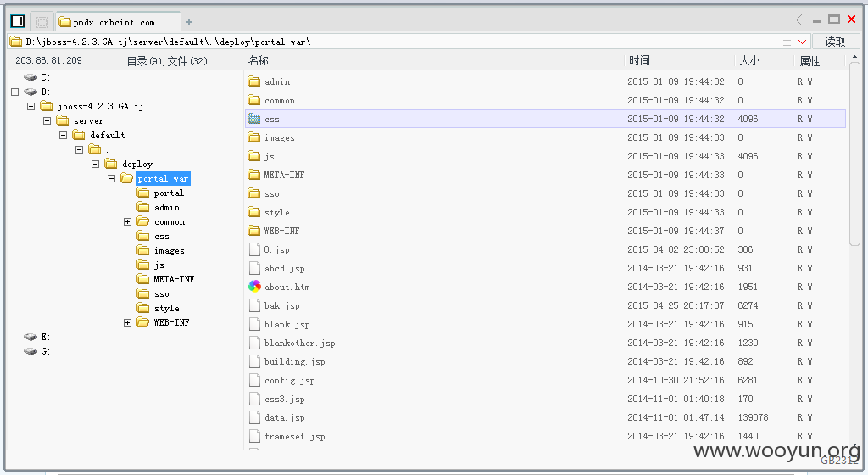Click the bak.jsp file icon
This screenshot has height=475, width=868.
[x=254, y=305]
